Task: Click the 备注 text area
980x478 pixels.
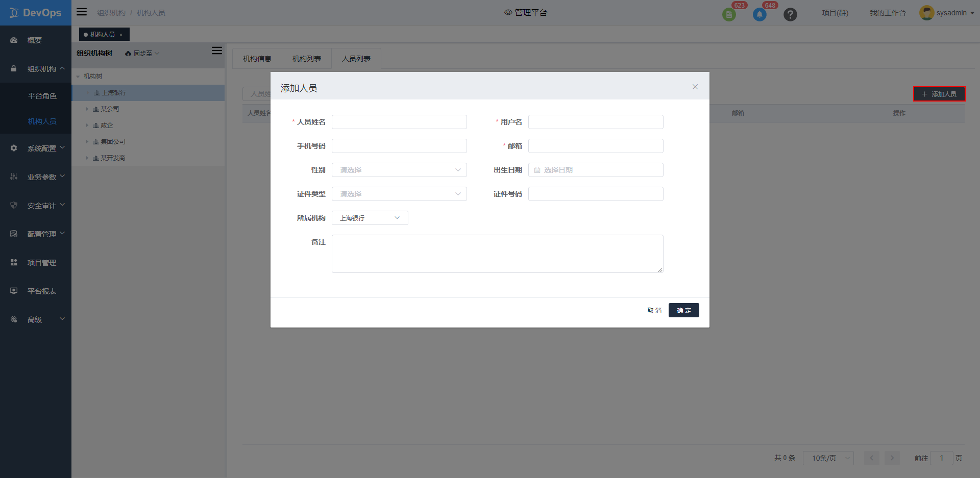Action: pos(498,254)
